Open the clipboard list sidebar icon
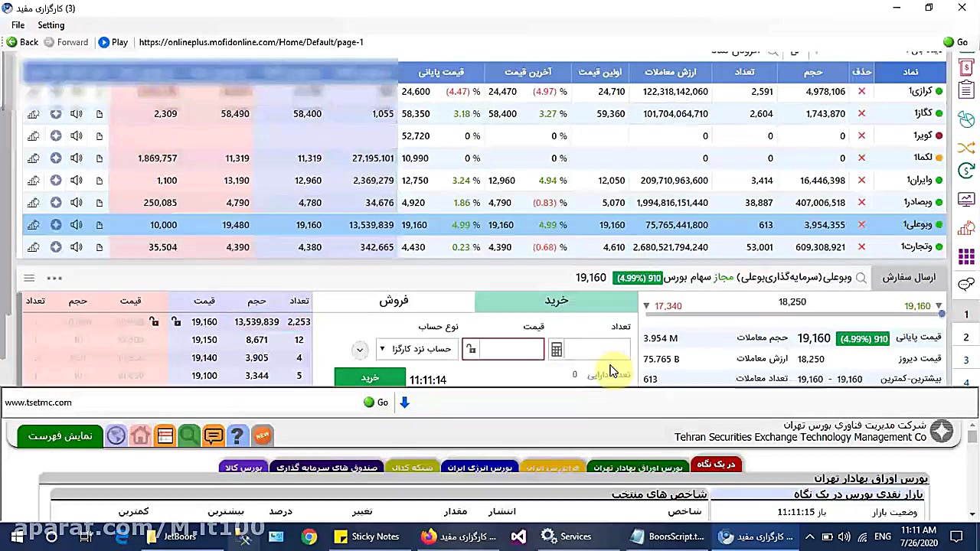This screenshot has height=551, width=980. [x=966, y=90]
